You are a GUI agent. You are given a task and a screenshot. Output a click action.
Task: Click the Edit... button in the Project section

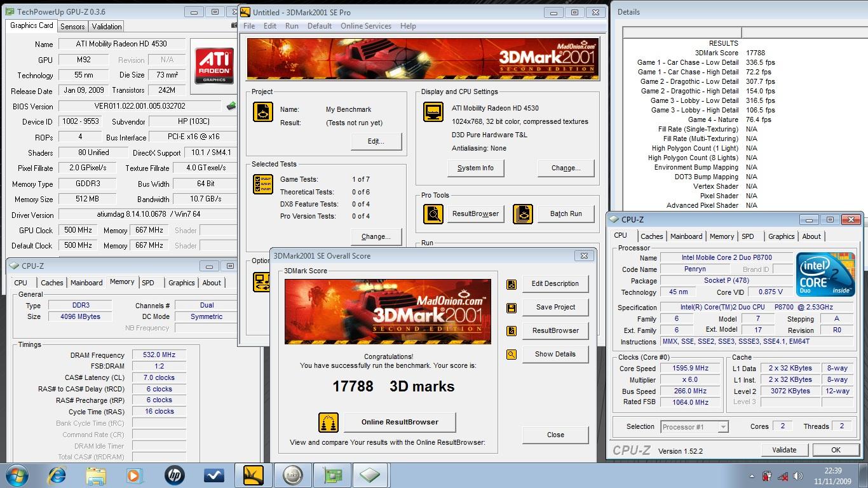tap(376, 141)
